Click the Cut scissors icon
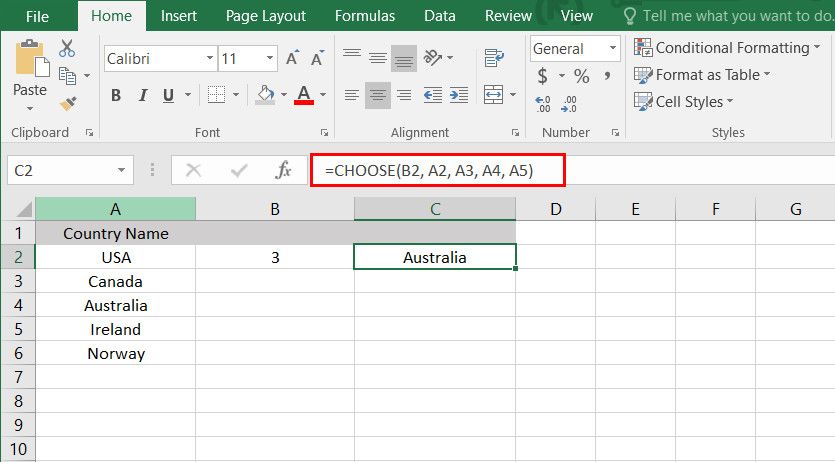 (67, 48)
